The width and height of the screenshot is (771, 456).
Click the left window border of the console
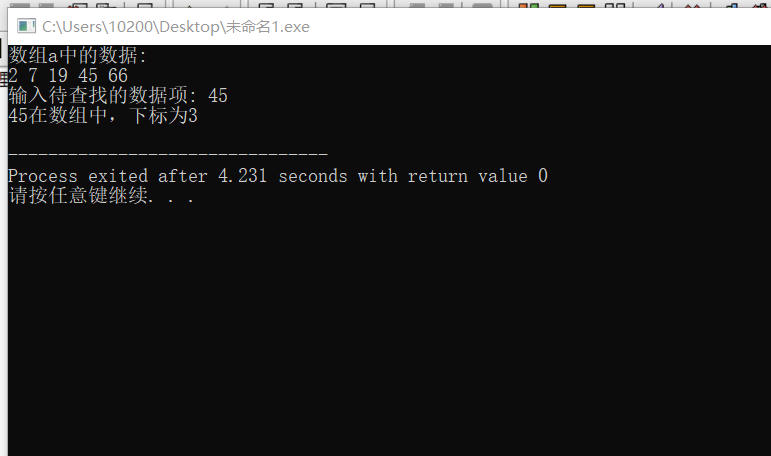point(4,246)
